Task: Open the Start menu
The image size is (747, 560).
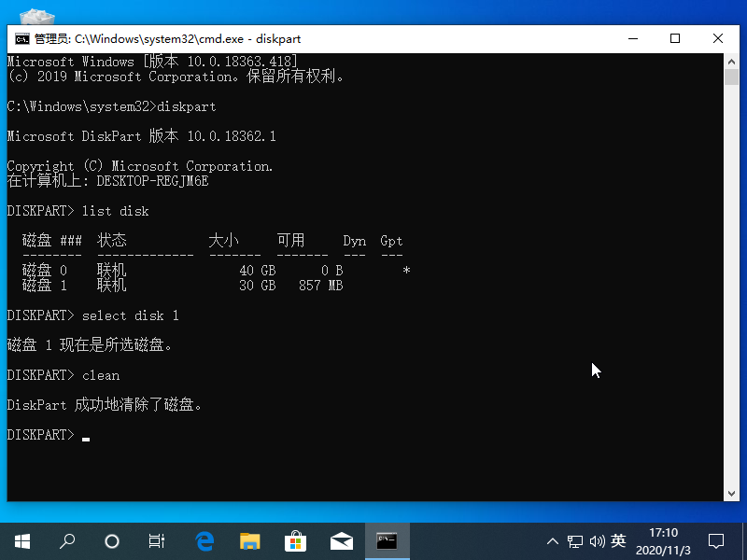Action: (21, 541)
